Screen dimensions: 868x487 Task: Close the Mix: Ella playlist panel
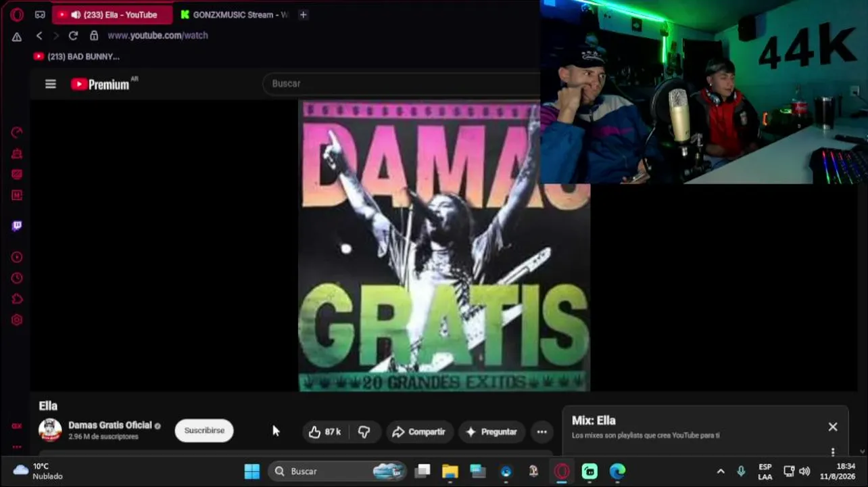coord(833,427)
